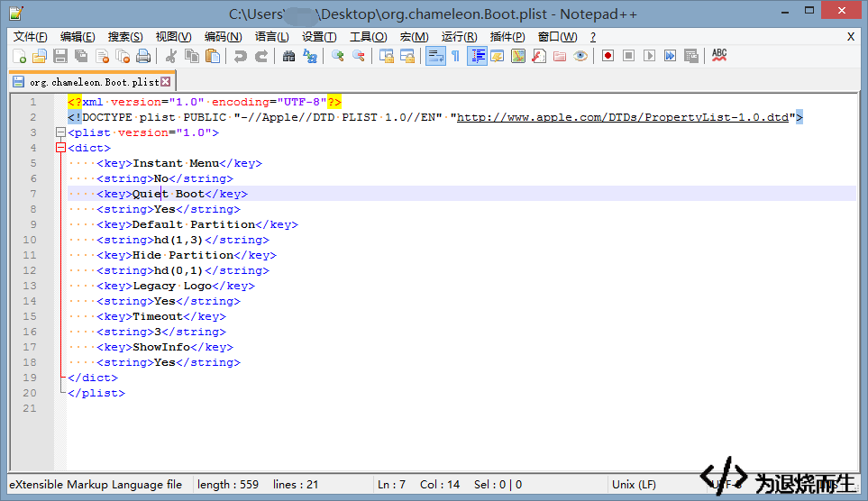Toggle synchronize vertical scrolling icon
This screenshot has height=501, width=868.
coord(387,56)
